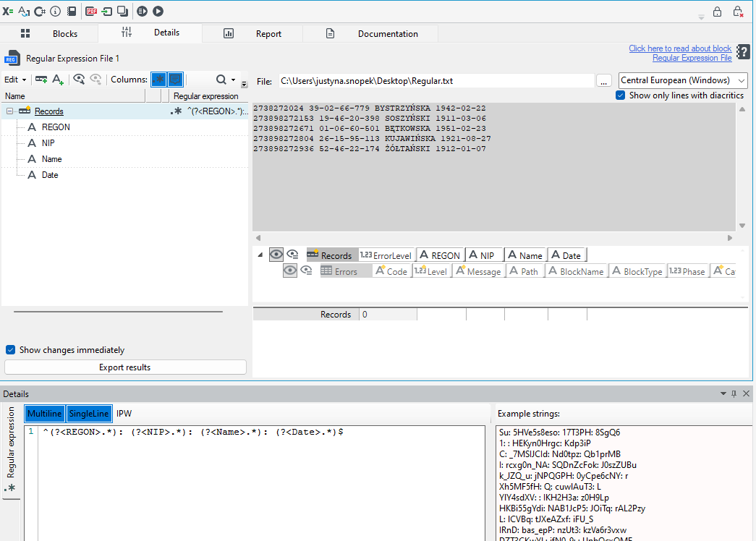The image size is (756, 541).
Task: Toggle visibility eye for the Errors output row
Action: pos(290,270)
